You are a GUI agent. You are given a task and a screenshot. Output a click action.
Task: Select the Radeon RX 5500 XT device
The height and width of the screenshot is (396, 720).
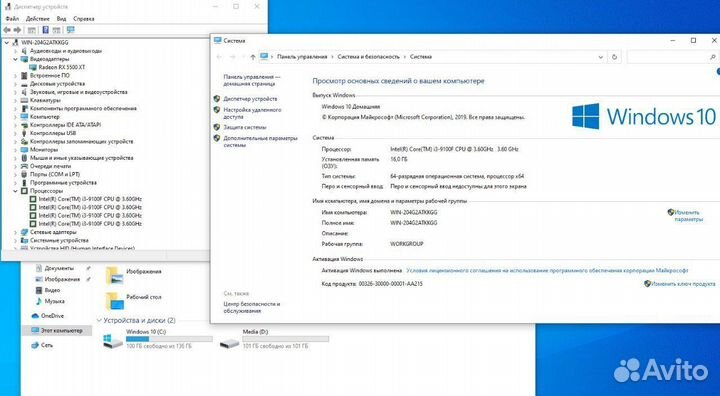[x=62, y=68]
